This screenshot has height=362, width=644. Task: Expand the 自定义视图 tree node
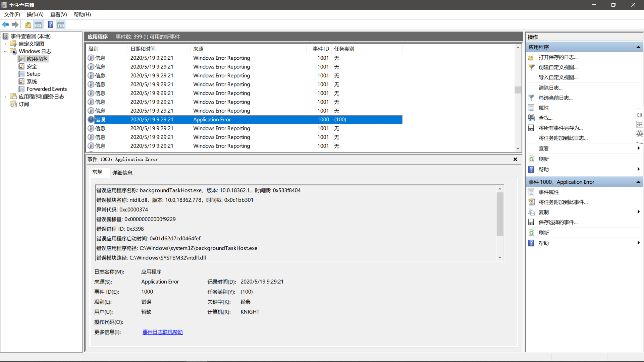[x=5, y=44]
